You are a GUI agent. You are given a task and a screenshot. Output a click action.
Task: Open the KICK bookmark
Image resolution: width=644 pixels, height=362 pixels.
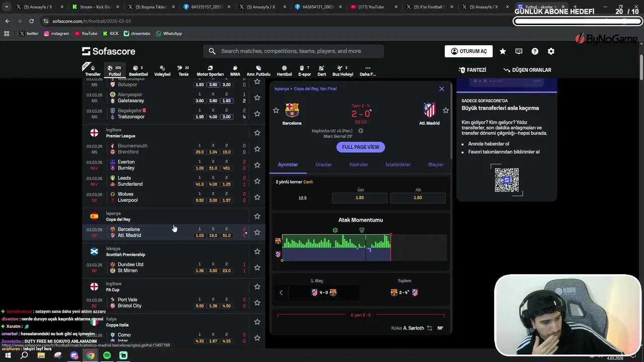111,33
